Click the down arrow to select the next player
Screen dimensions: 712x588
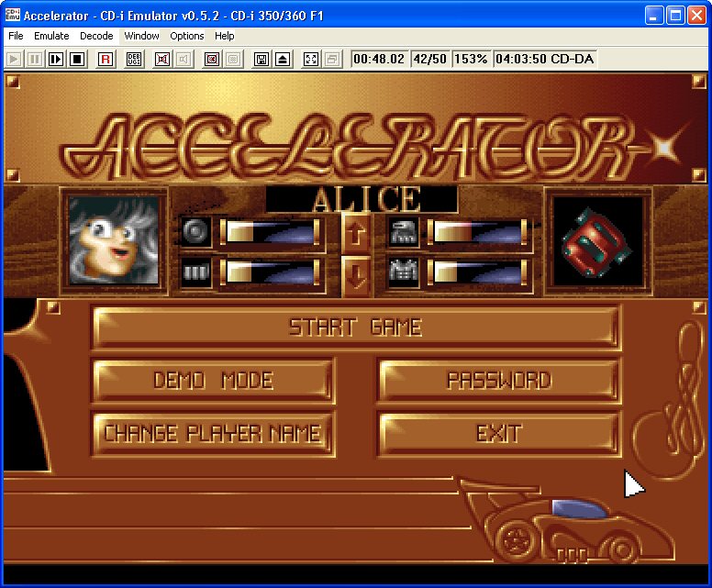click(356, 275)
